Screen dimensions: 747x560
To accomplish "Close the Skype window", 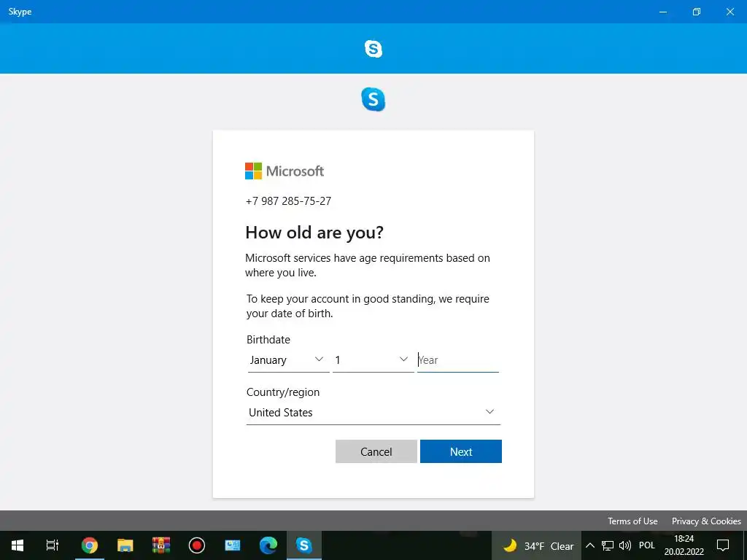I will click(729, 12).
